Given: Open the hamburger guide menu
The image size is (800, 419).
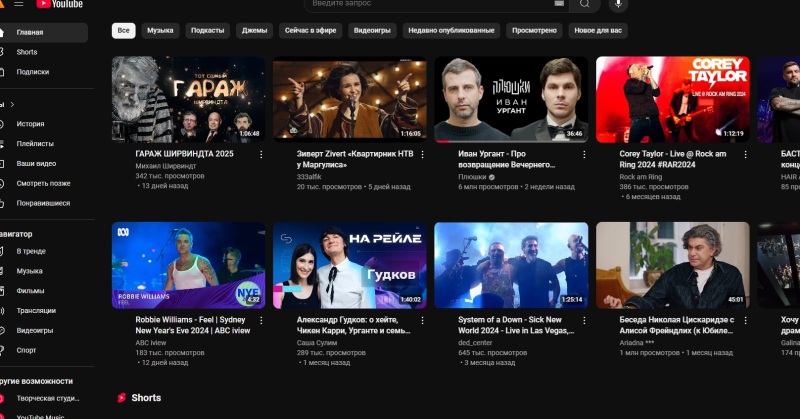Looking at the screenshot, I should click(x=18, y=4).
